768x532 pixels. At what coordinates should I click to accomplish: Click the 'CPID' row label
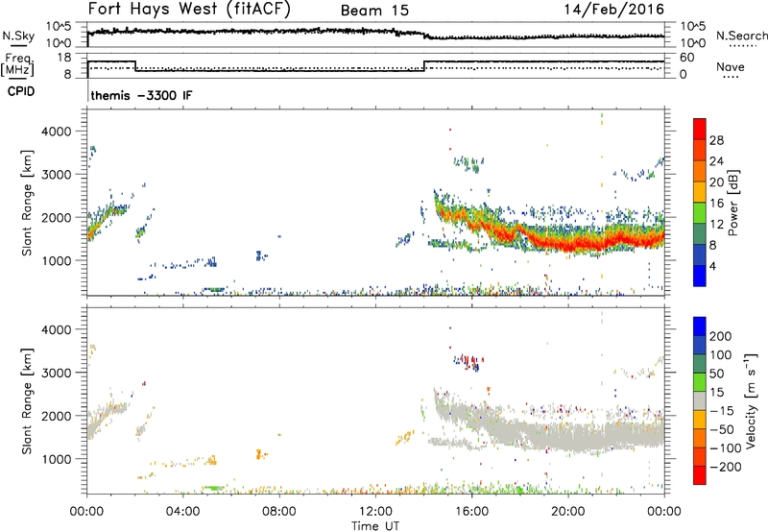coord(21,91)
